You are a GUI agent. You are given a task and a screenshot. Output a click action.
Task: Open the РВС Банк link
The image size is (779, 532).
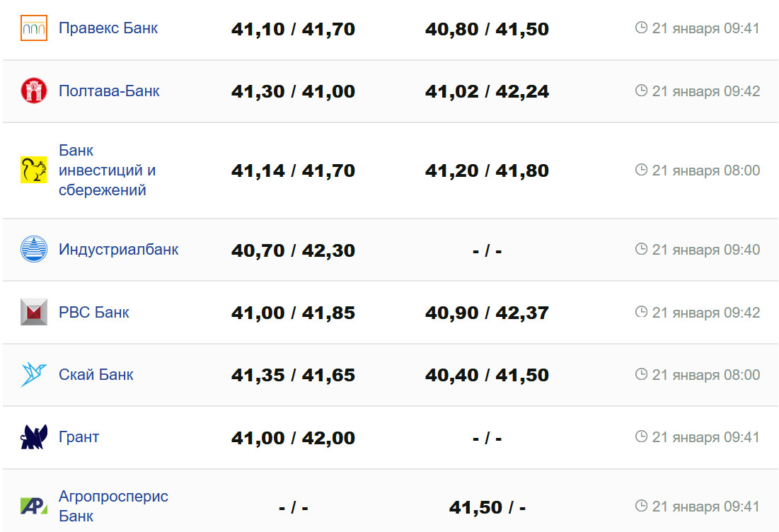(x=93, y=312)
